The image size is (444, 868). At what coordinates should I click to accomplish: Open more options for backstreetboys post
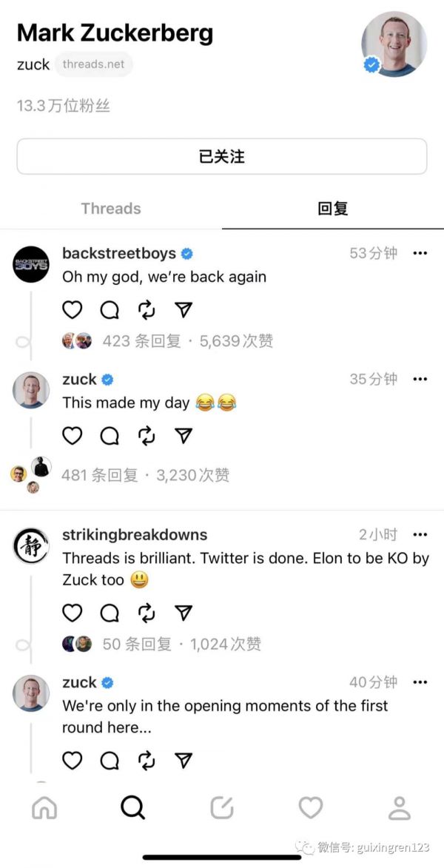tap(420, 254)
